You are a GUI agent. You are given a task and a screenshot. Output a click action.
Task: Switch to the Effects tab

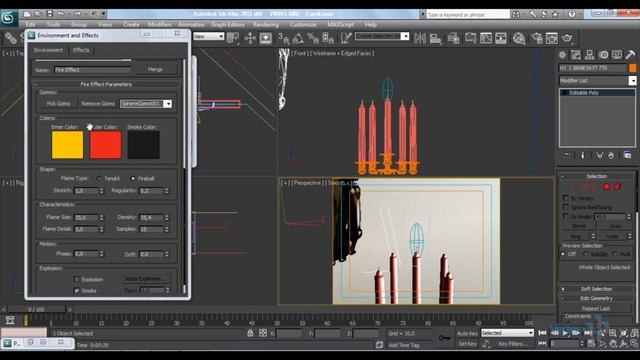click(x=81, y=50)
